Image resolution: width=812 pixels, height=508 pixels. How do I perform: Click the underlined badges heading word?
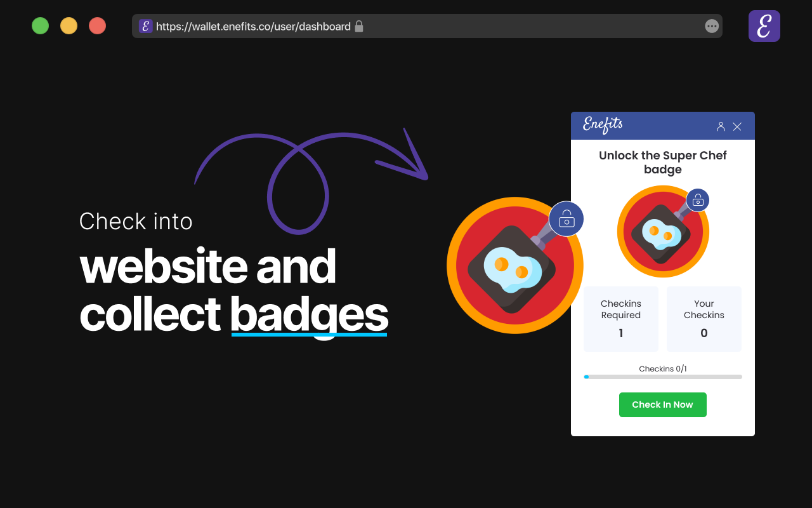point(309,314)
